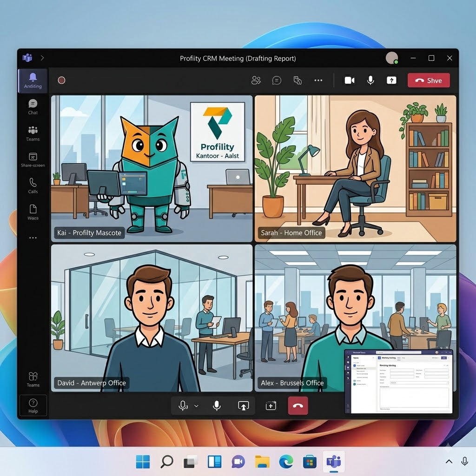Open the Help button
Screen dimensions: 476x476
coord(33,405)
